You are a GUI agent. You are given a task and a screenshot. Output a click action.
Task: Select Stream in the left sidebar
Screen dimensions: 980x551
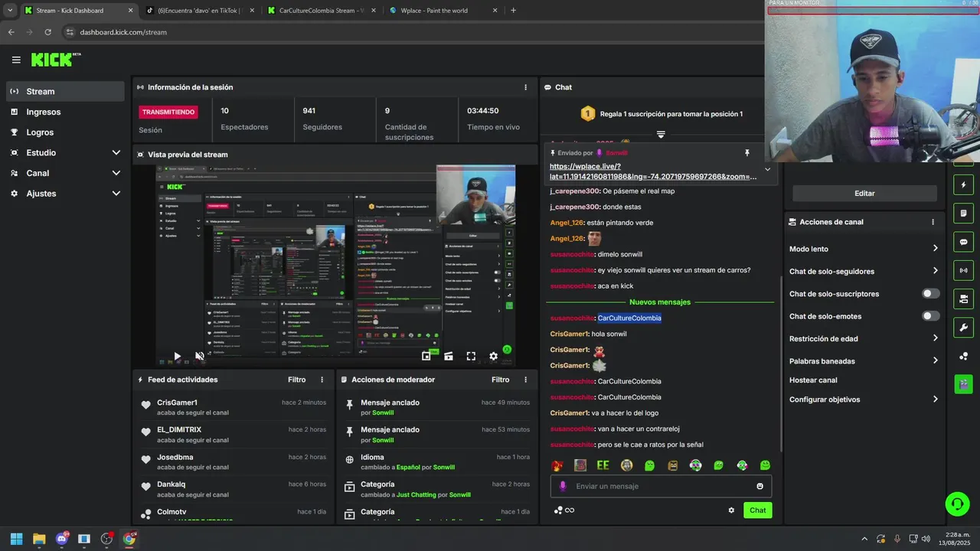click(65, 91)
